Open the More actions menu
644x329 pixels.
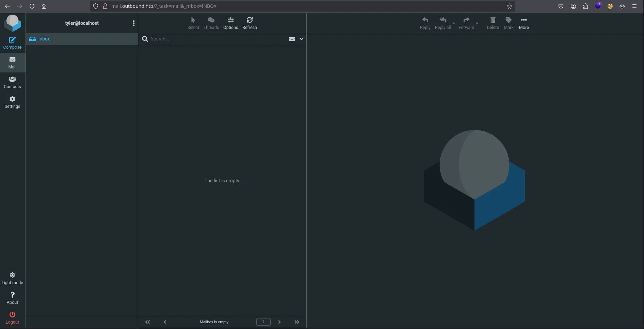[524, 23]
